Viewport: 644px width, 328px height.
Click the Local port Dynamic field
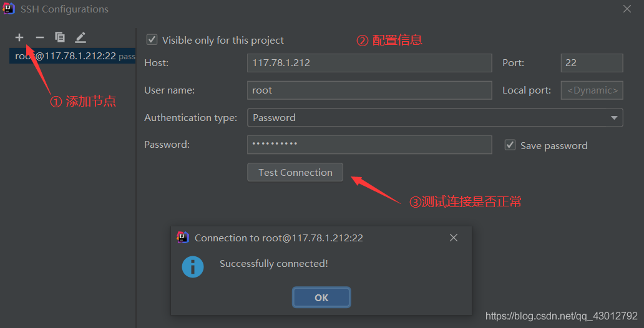[592, 90]
